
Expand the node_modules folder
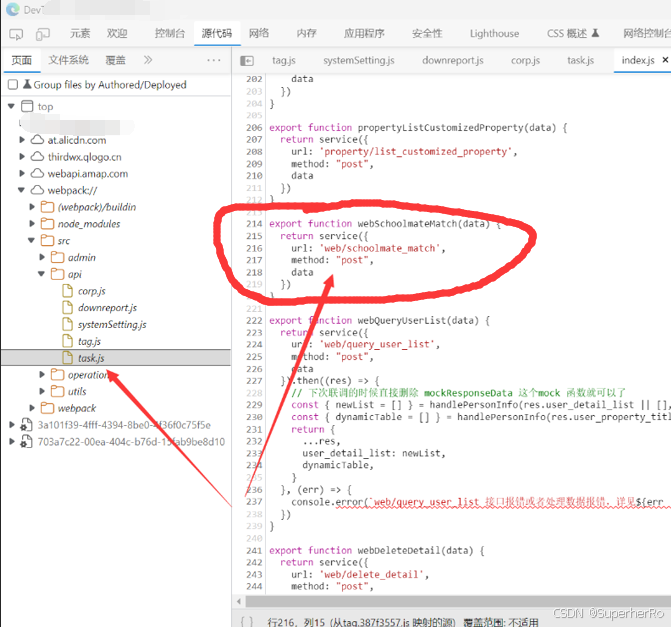[32, 223]
